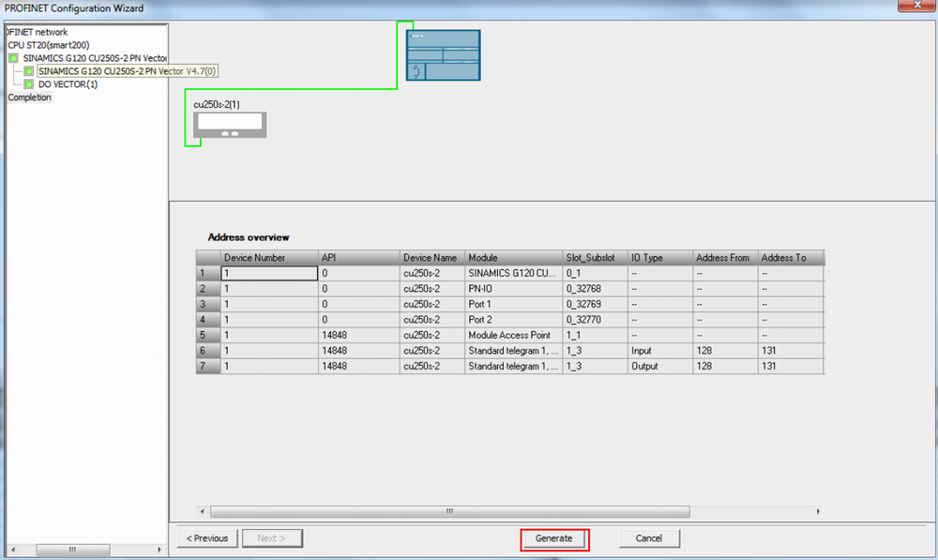
Task: Click green icon of SINAMICS V4.7(0) node
Action: point(29,71)
